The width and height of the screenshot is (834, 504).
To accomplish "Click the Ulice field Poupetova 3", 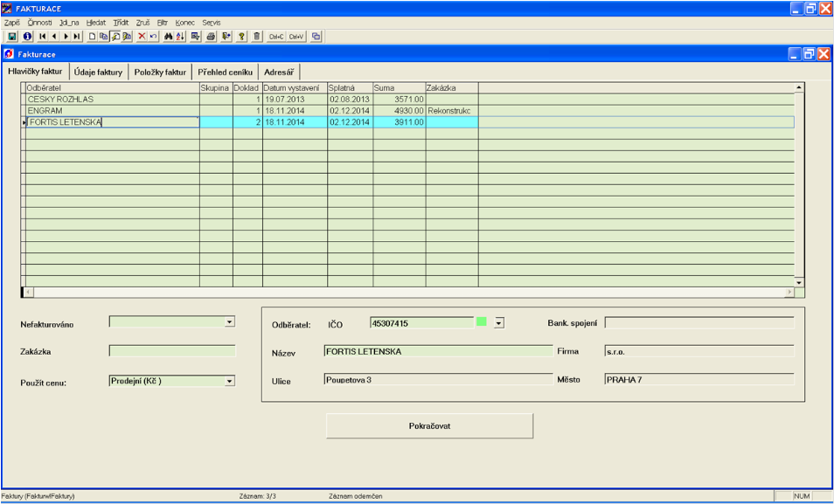I will (438, 380).
